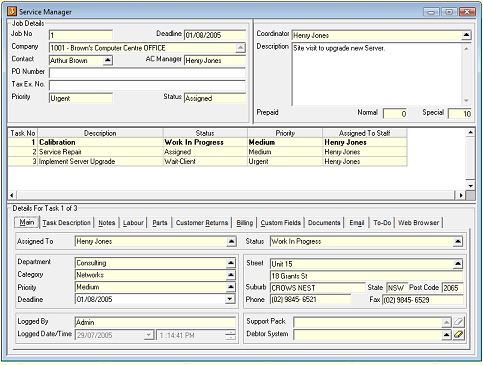Switch to the Main tab
The height and width of the screenshot is (365, 483).
tap(27, 222)
